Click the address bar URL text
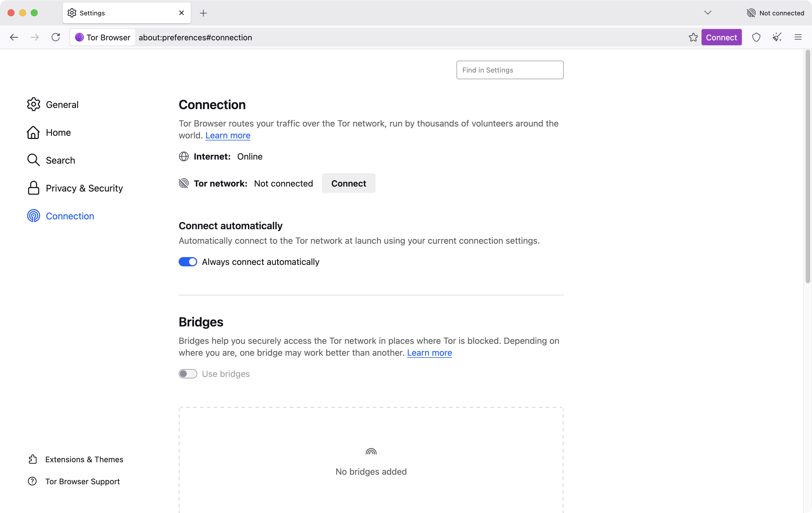Image resolution: width=812 pixels, height=513 pixels. pos(195,37)
